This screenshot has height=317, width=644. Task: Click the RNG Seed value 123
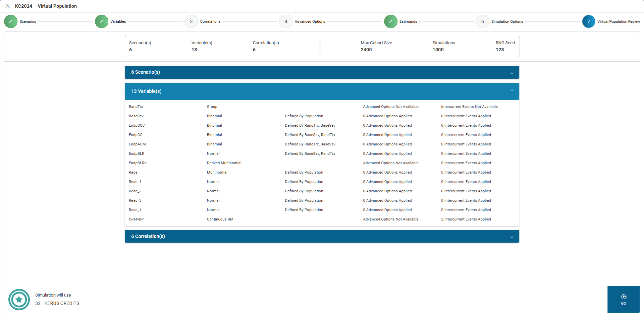pos(500,50)
